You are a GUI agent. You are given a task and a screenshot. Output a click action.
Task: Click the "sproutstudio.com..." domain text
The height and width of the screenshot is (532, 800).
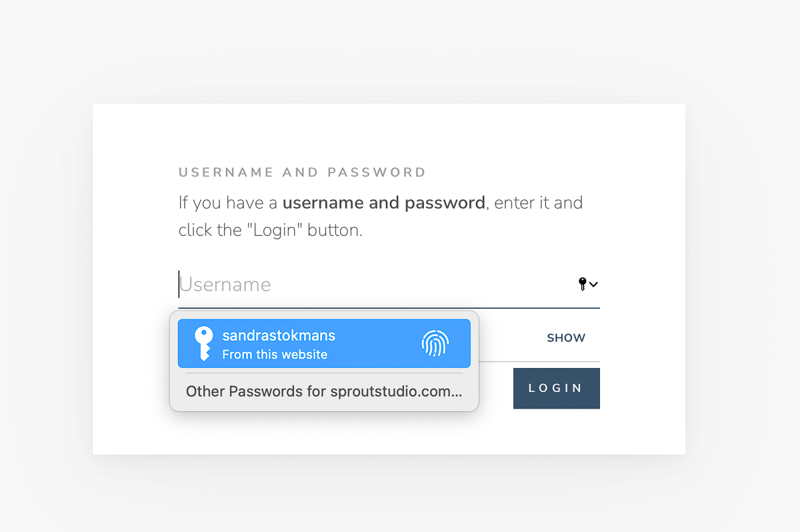click(396, 391)
